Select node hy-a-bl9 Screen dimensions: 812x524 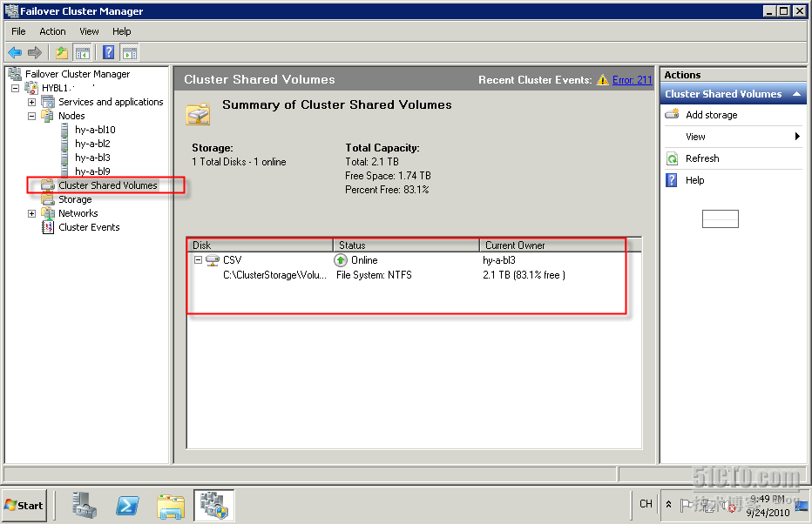pos(92,171)
